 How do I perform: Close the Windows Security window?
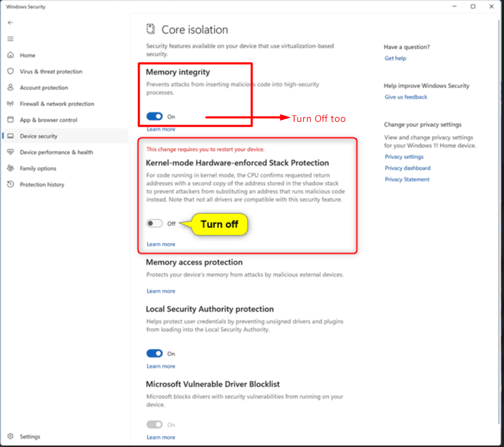492,6
